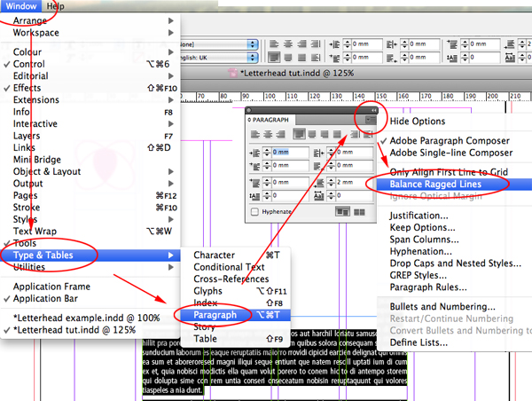The width and height of the screenshot is (532, 401).
Task: Toggle the Effects panel menu item
Action: tap(90, 88)
